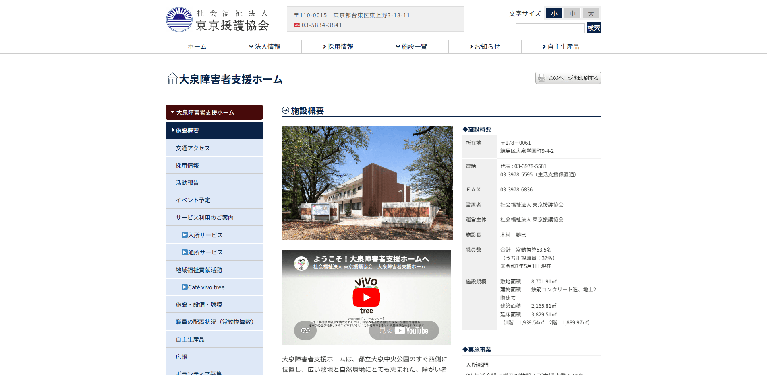The width and height of the screenshot is (767, 375).
Task: Go to ホーム in top navigation
Action: pyautogui.click(x=197, y=46)
